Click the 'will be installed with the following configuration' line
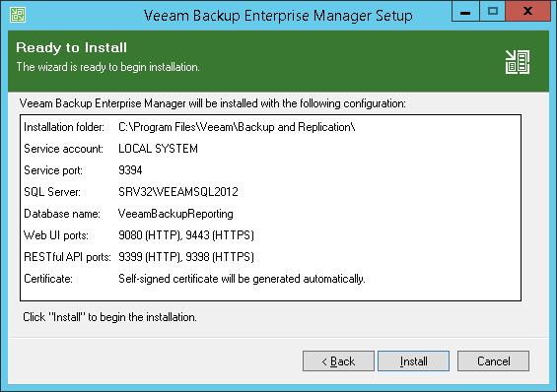 [x=212, y=103]
